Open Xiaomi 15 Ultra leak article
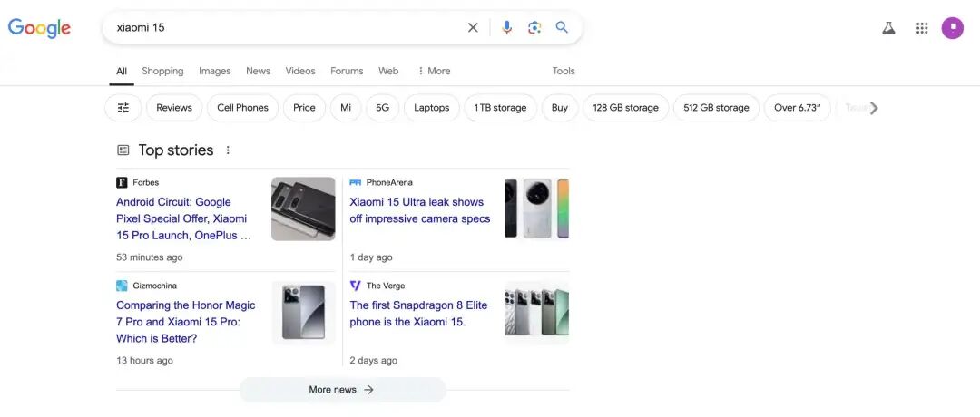The height and width of the screenshot is (417, 980). pos(420,210)
